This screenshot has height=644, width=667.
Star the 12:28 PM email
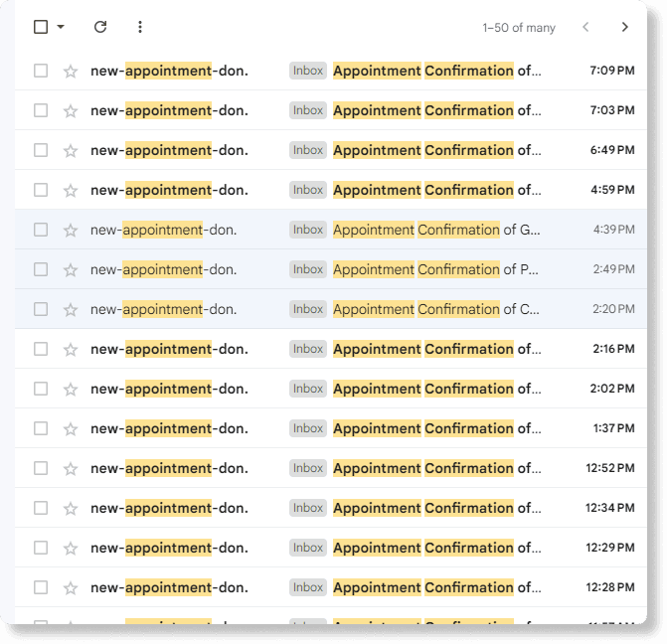[x=71, y=588]
